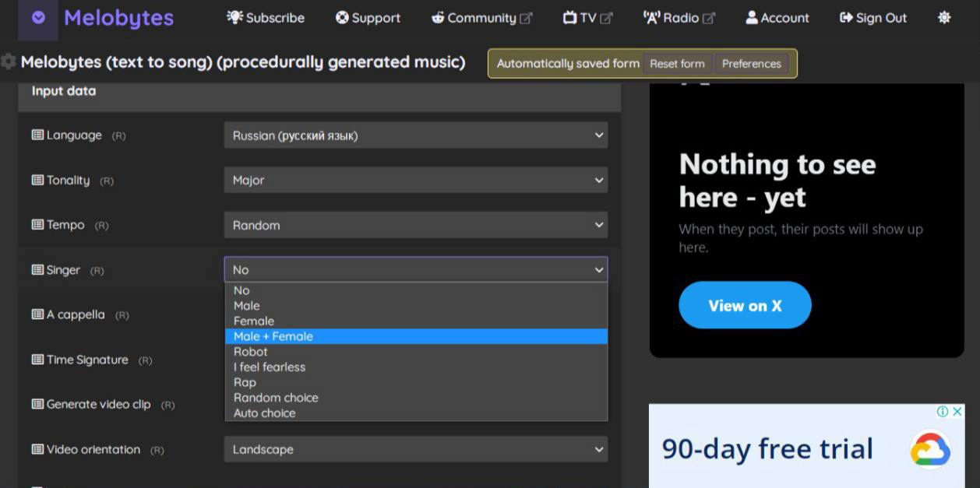Pick Rap in the singer options

click(245, 382)
